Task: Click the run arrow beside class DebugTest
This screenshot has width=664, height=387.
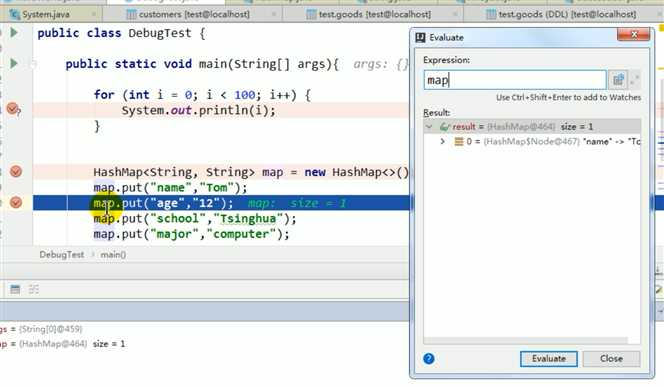Action: (x=14, y=32)
